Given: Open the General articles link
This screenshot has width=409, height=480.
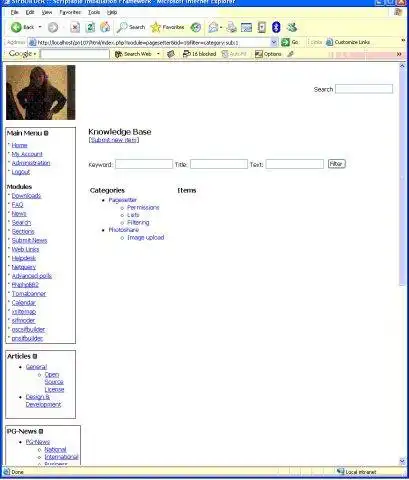Looking at the screenshot, I should click(36, 367).
